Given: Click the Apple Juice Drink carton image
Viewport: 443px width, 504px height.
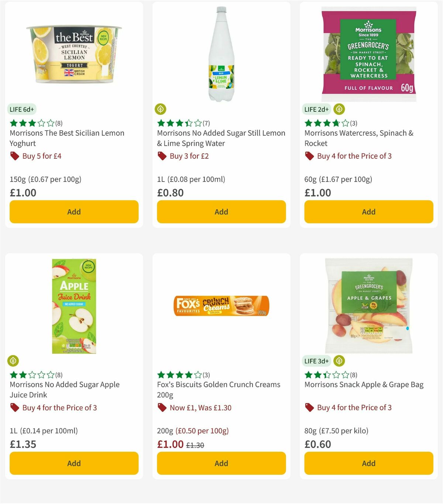Looking at the screenshot, I should [x=74, y=306].
